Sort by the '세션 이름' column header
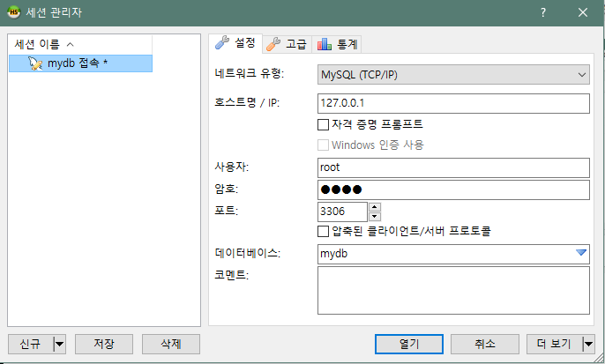Viewport: 605px width, 364px height. point(80,44)
